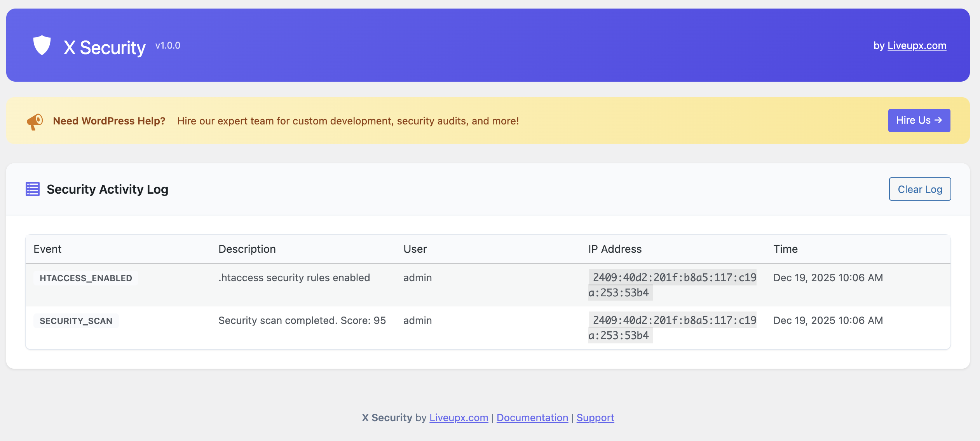Clear the security activity log
This screenshot has height=441, width=980.
[920, 189]
